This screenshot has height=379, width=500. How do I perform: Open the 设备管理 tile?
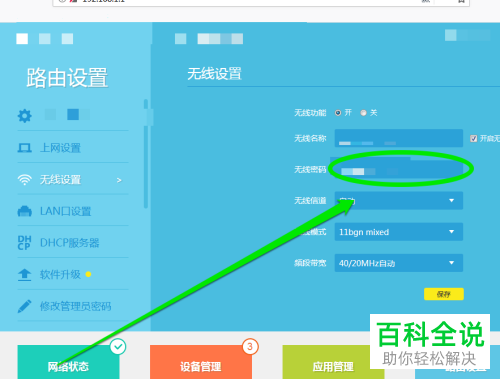pyautogui.click(x=201, y=362)
